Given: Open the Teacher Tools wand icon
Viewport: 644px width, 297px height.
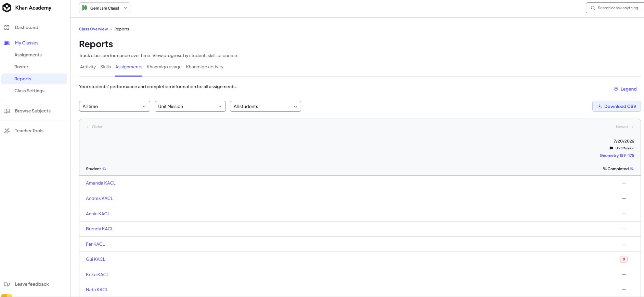Looking at the screenshot, I should (x=7, y=131).
